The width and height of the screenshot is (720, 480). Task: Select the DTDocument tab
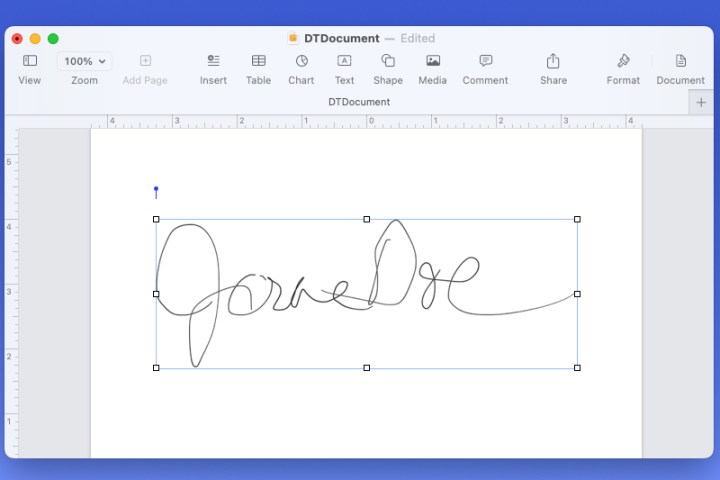tap(360, 102)
